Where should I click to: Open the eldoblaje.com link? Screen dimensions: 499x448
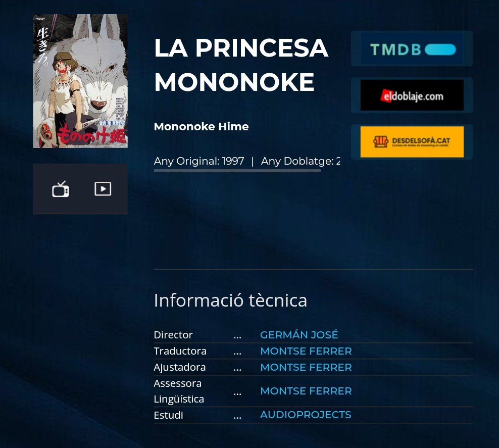[x=412, y=95]
